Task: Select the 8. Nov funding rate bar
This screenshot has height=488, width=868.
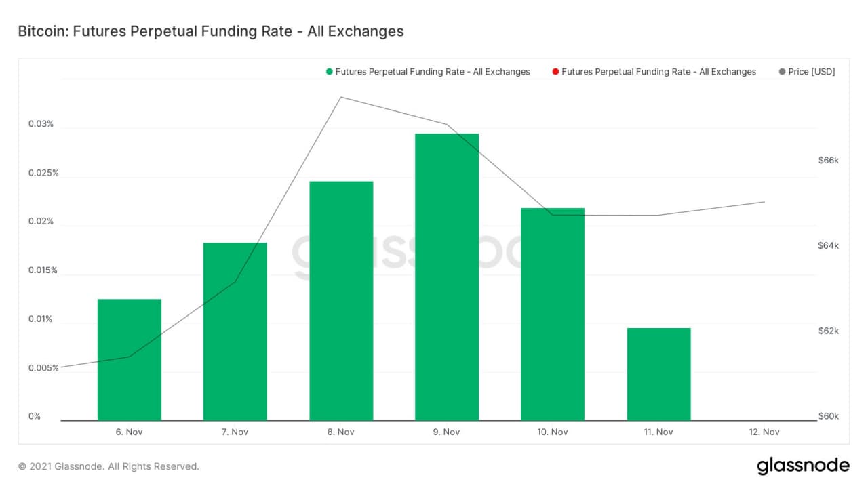Action: (x=341, y=300)
